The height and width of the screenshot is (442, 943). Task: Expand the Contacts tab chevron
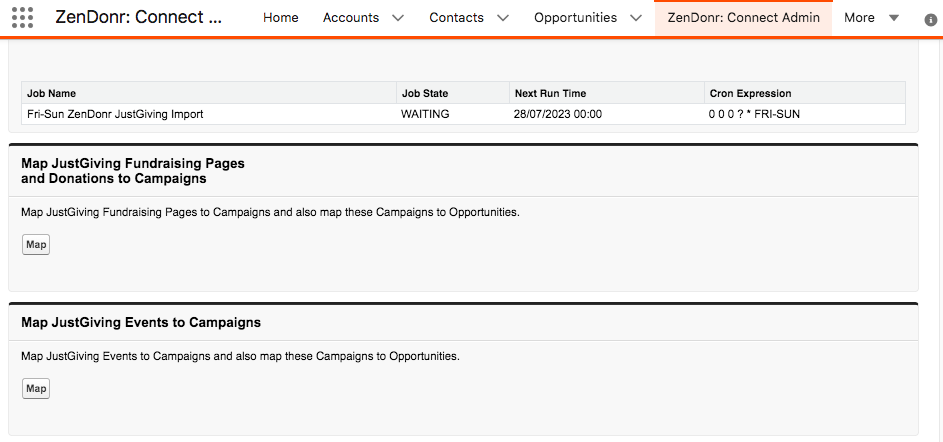pos(503,18)
